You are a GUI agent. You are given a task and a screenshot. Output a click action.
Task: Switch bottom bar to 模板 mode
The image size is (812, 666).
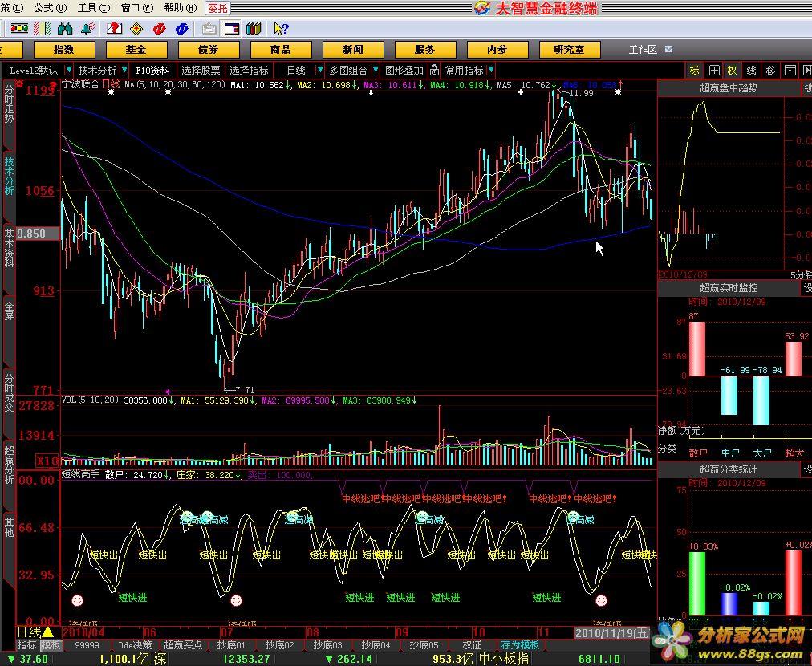[51, 645]
